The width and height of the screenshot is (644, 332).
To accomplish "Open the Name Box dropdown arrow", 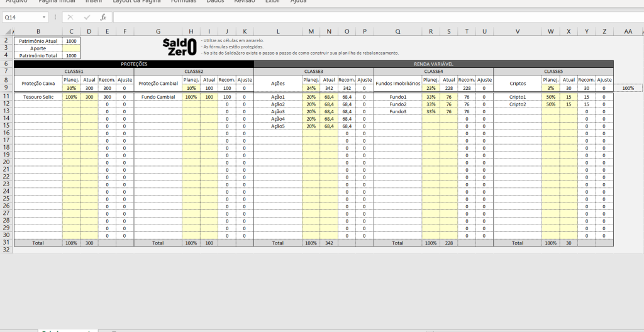I will [x=43, y=17].
